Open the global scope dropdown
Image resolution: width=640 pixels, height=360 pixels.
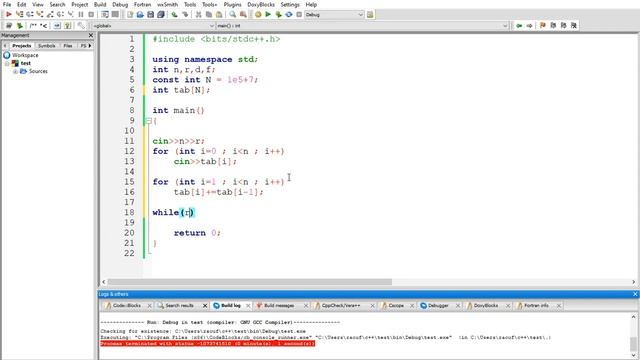(x=153, y=25)
